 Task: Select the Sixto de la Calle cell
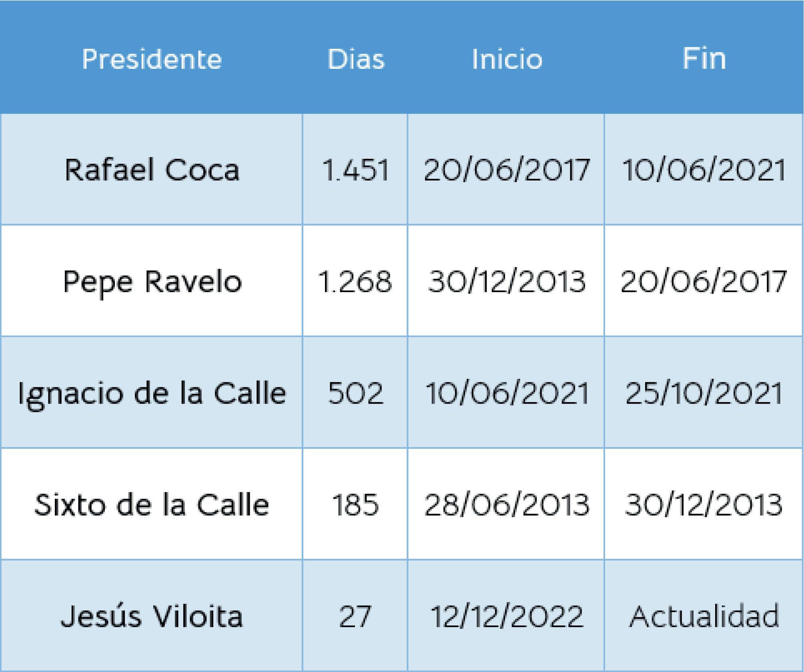click(152, 504)
